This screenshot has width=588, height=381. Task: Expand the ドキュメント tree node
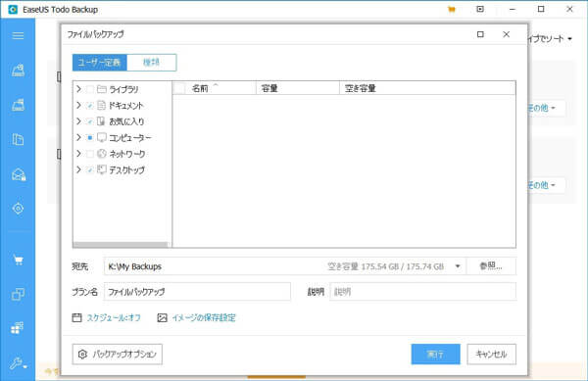pos(78,105)
